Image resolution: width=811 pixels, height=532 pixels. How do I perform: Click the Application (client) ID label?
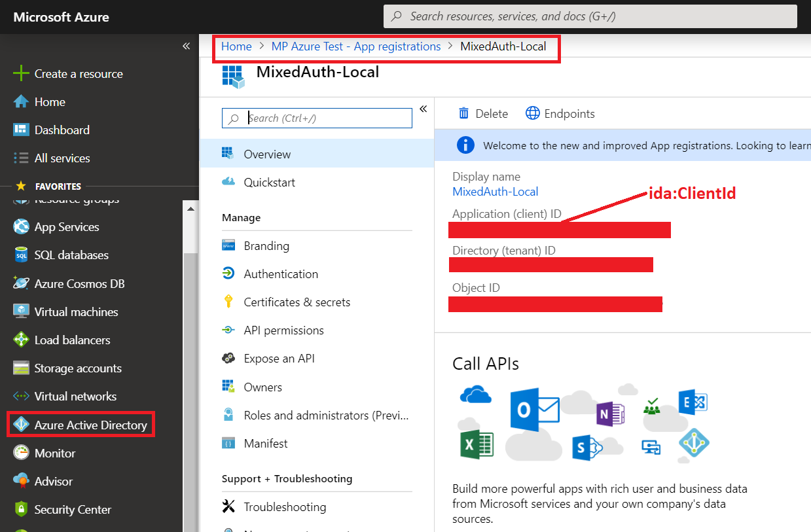(x=507, y=214)
